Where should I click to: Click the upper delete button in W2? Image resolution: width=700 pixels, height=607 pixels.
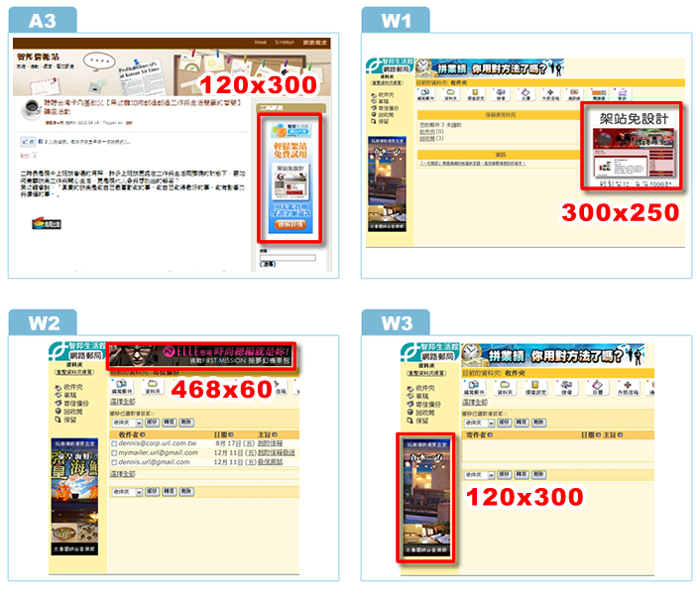point(186,423)
